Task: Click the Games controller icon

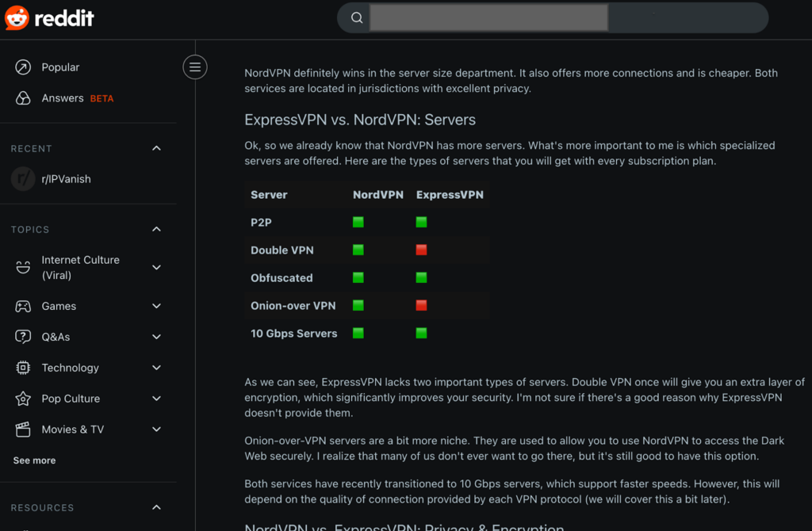Action: pos(23,307)
